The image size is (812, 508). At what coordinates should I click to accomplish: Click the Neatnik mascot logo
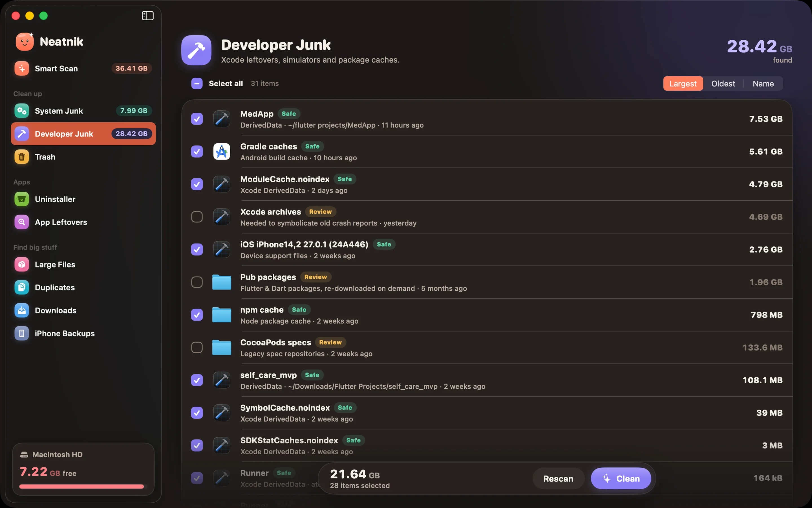pyautogui.click(x=25, y=42)
